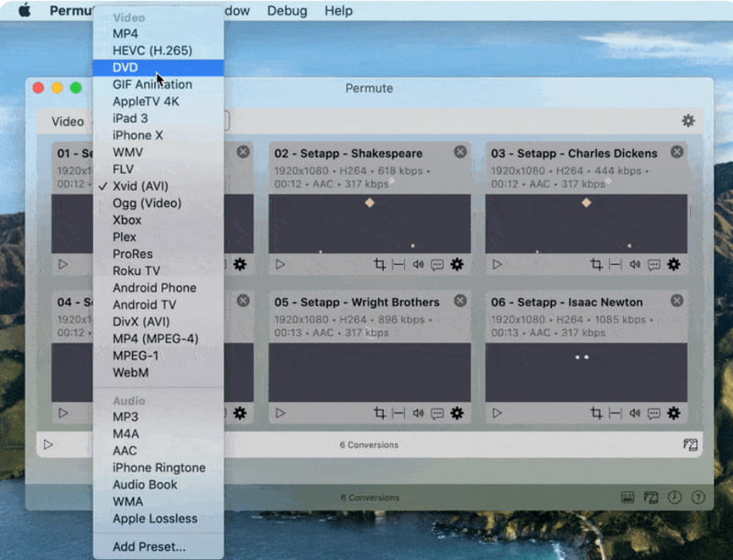
Task: Select checked Xvid (AVI) format option
Action: (x=140, y=186)
